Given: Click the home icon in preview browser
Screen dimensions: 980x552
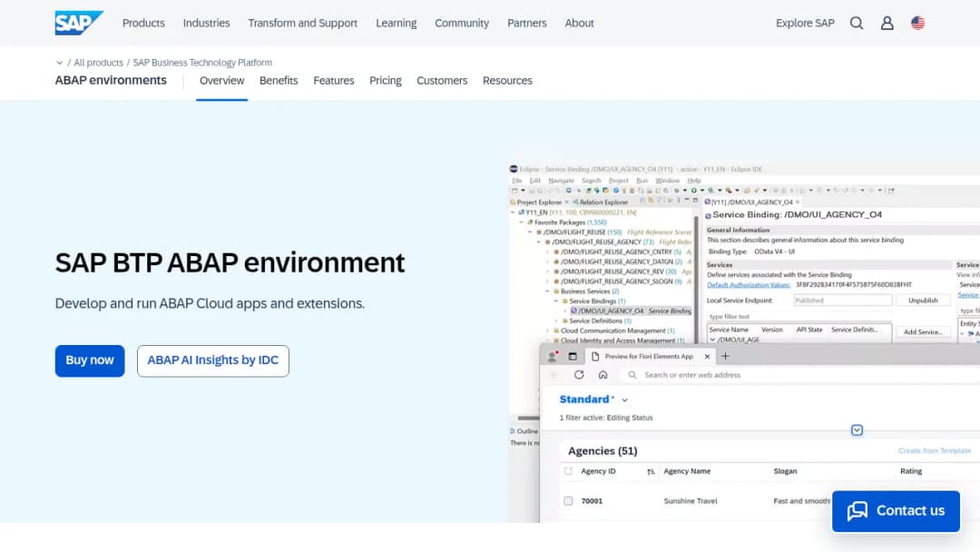Looking at the screenshot, I should click(x=603, y=374).
